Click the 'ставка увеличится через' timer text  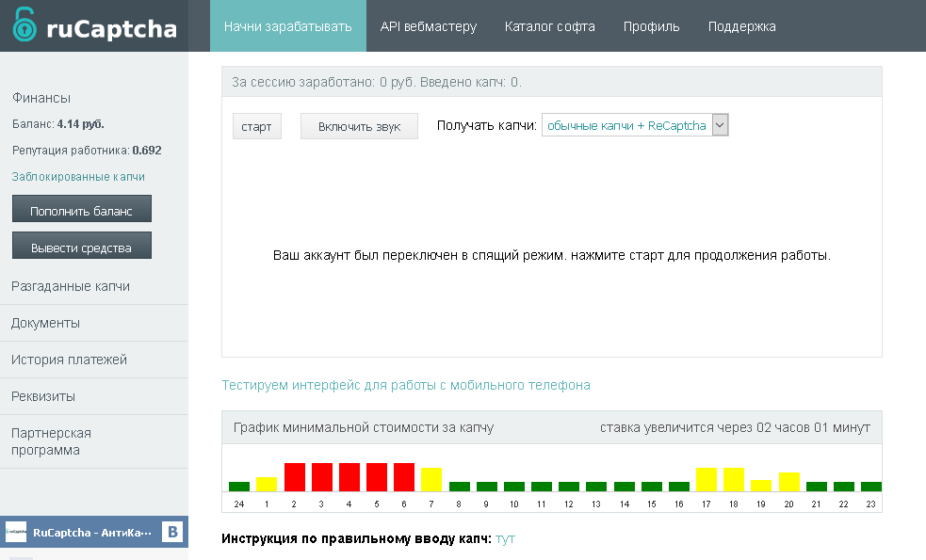coord(736,427)
